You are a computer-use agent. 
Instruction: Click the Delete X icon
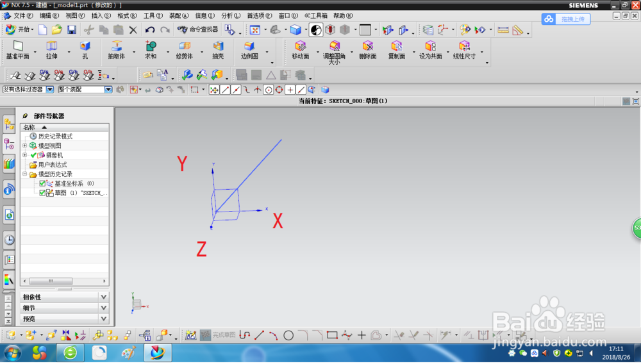point(133,30)
